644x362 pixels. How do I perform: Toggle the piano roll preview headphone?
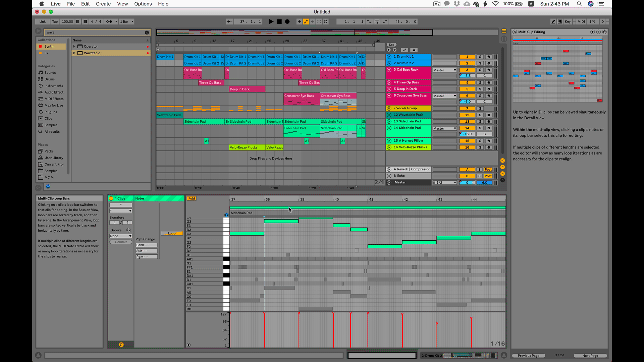click(x=226, y=215)
